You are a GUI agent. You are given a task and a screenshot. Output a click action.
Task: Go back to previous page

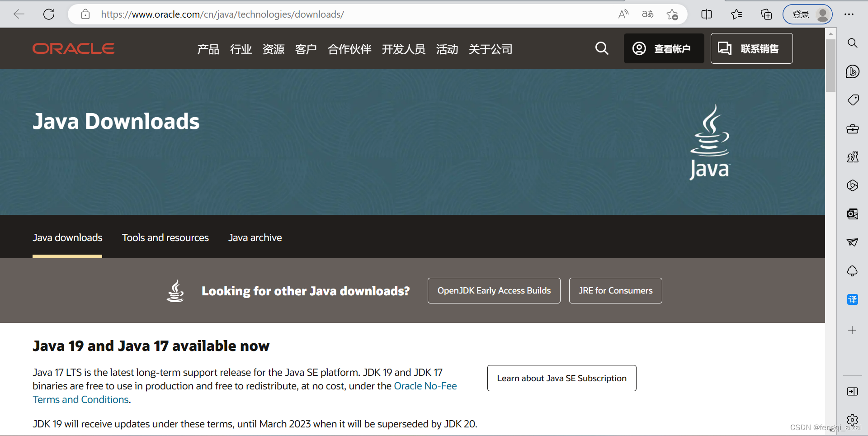pos(19,14)
